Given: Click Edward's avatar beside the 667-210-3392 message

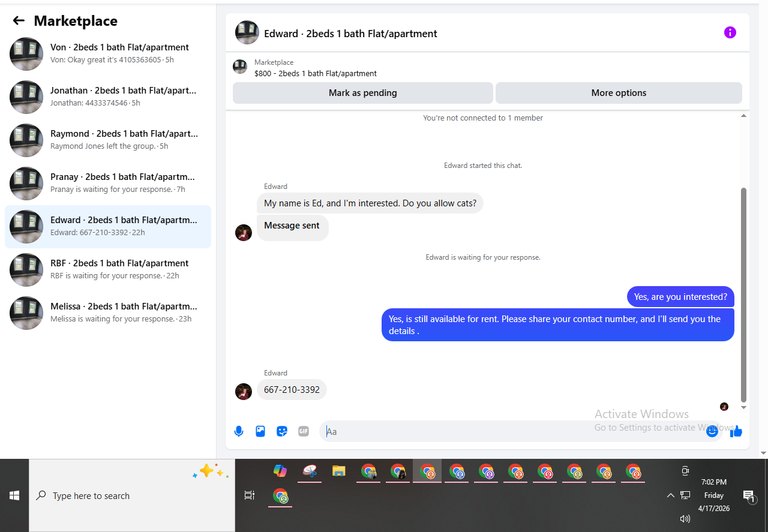Looking at the screenshot, I should (x=244, y=392).
